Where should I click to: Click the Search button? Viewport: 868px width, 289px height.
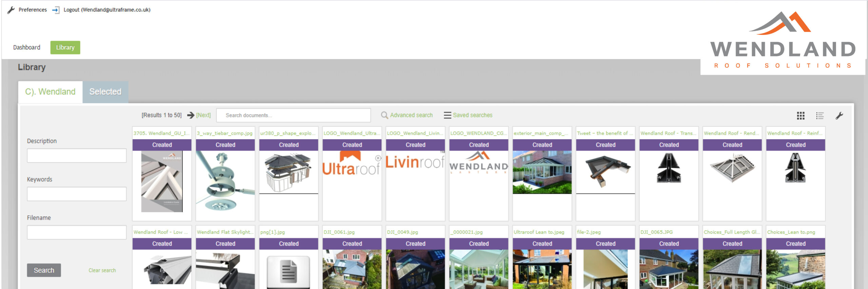44,270
